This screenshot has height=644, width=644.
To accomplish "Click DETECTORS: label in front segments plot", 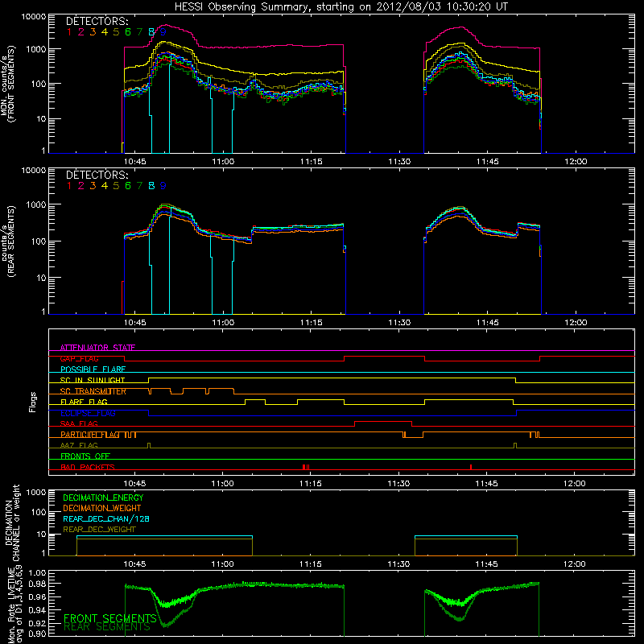I will pyautogui.click(x=97, y=21).
